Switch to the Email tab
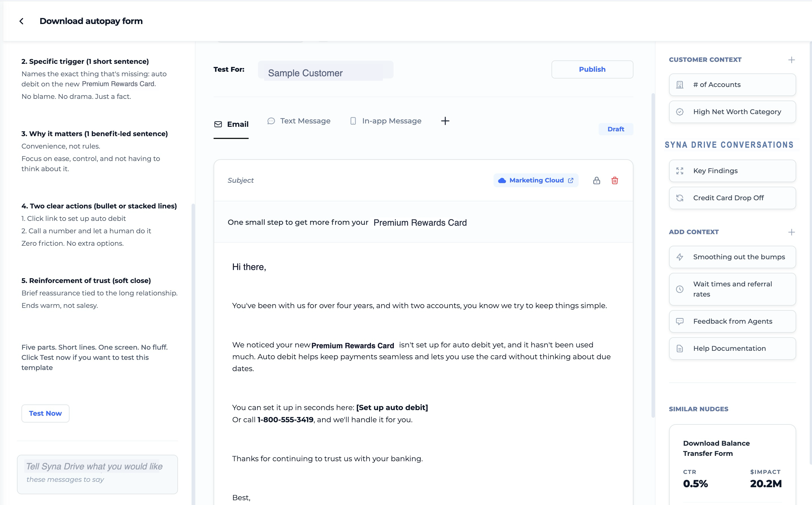Viewport: 812px width, 505px height. coord(231,124)
